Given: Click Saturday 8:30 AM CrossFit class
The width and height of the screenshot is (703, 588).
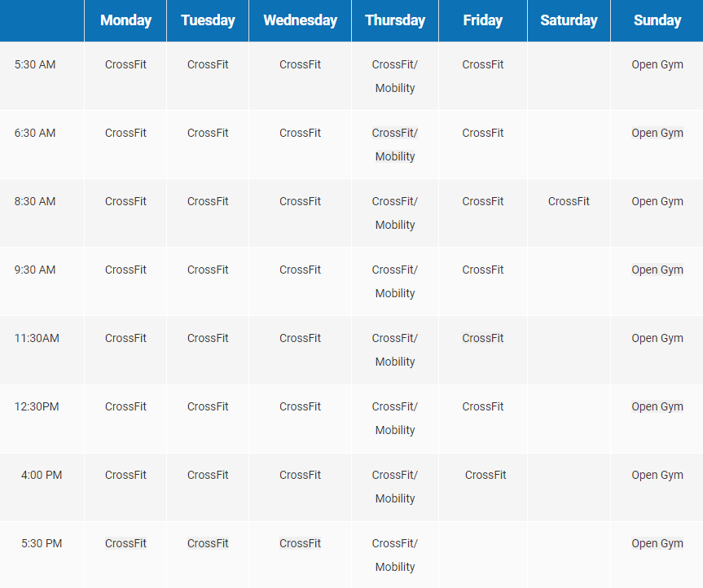Looking at the screenshot, I should point(569,201).
